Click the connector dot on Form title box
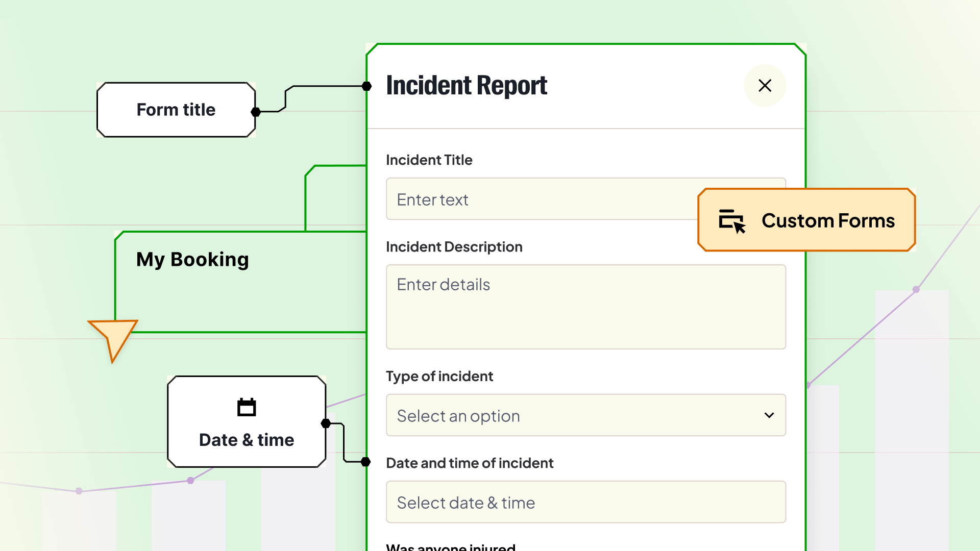The height and width of the screenshot is (551, 980). [x=256, y=112]
